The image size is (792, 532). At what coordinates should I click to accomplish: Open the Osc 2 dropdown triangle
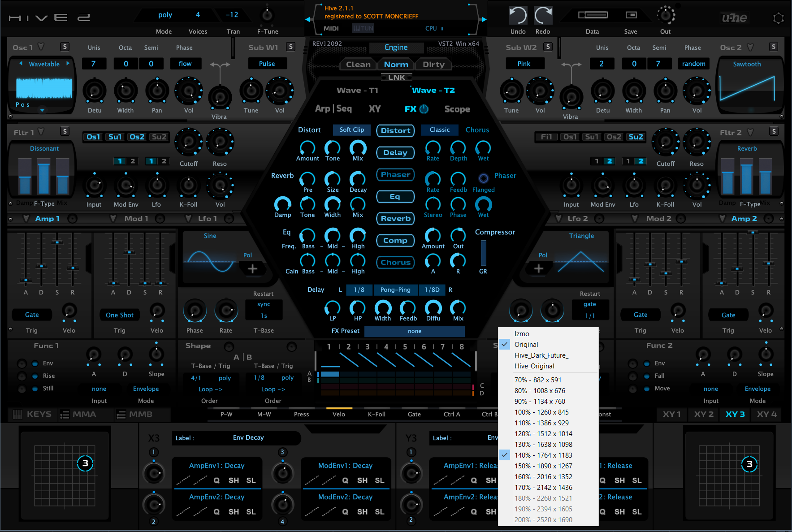(750, 47)
